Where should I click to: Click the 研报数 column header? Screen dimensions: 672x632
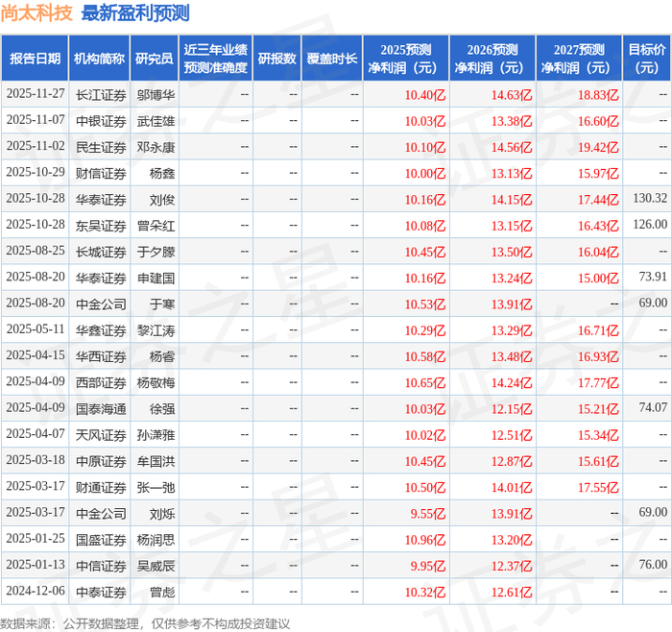click(x=276, y=59)
